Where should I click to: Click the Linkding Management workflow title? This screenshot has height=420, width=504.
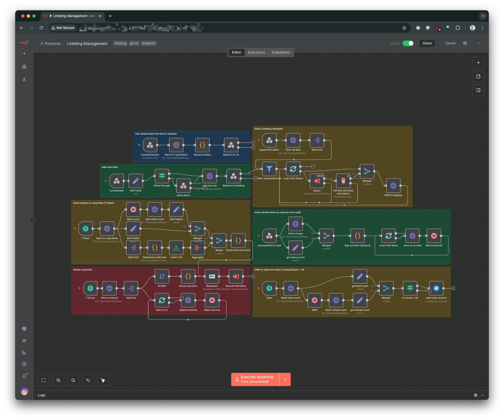pyautogui.click(x=87, y=44)
